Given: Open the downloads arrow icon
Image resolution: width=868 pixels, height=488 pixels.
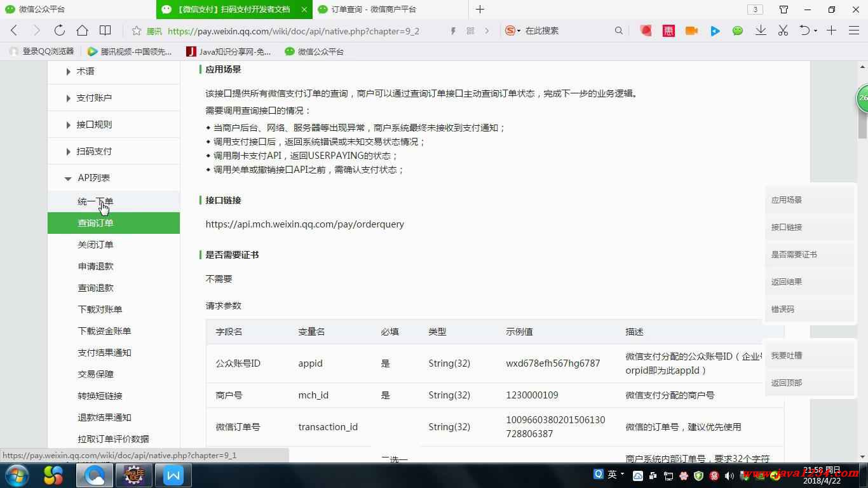Looking at the screenshot, I should click(761, 30).
